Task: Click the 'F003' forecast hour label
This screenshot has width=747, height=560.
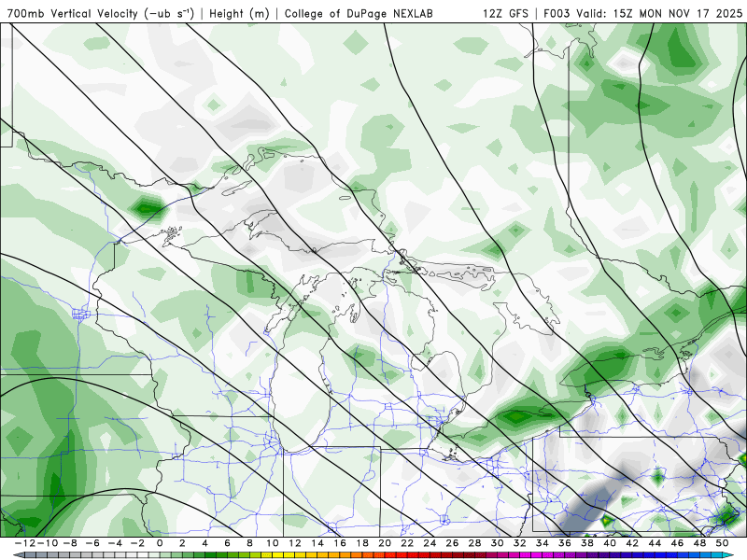Action: pyautogui.click(x=557, y=14)
